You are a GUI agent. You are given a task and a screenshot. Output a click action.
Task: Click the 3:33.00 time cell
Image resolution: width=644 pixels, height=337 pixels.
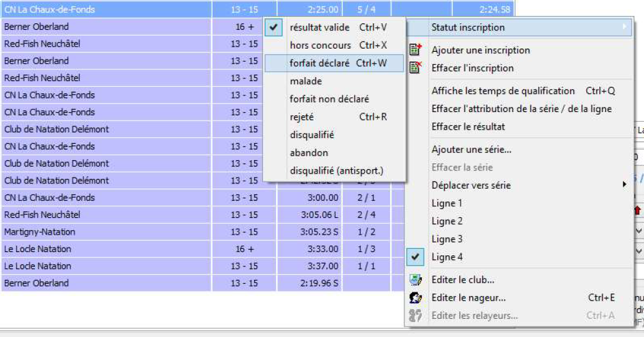[310, 249]
